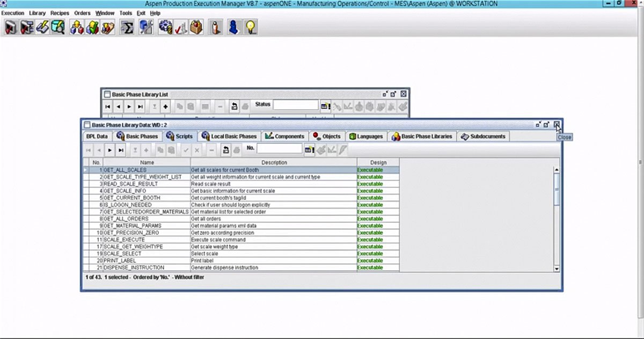Open the blue user icon on the toolbar
Viewport: 644px width, 339px height.
coord(233,26)
